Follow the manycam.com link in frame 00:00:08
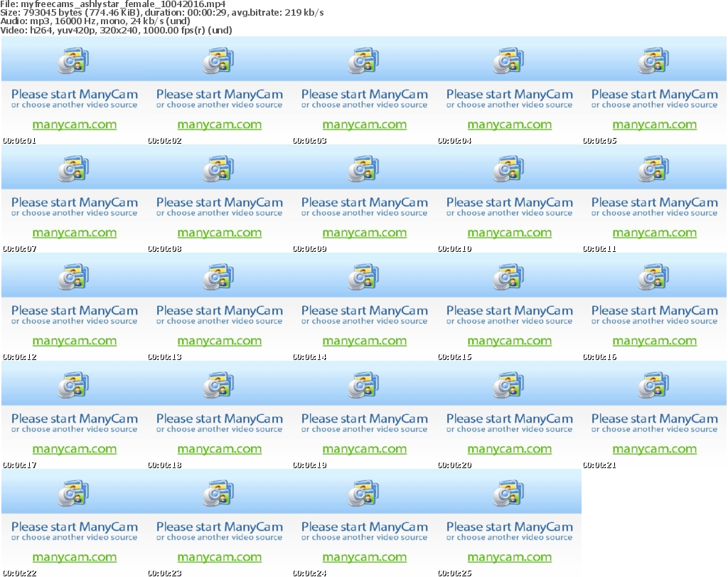728x577 pixels. tap(220, 233)
